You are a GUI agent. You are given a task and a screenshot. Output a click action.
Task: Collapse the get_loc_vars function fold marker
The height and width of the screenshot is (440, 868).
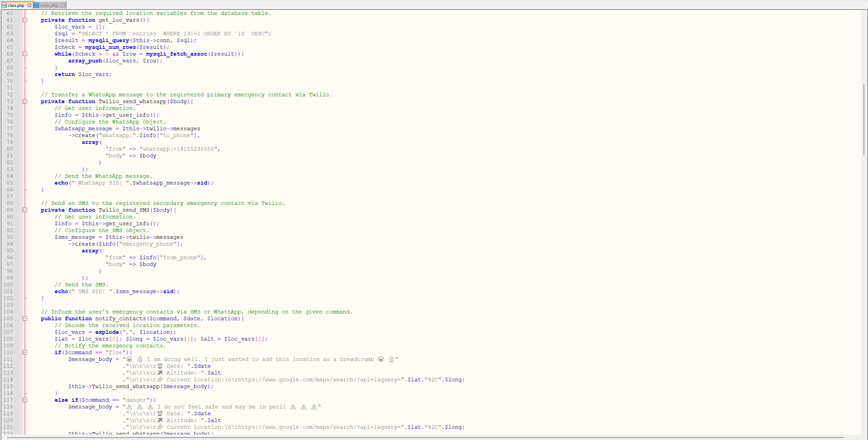25,20
